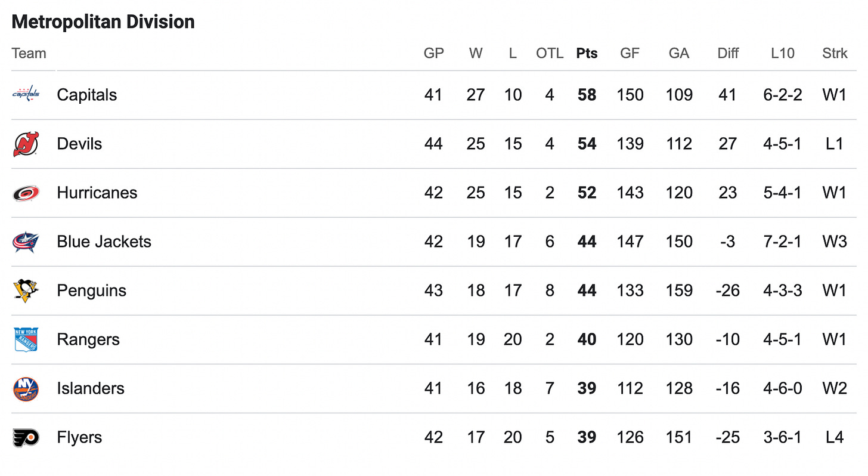Viewport: 868px width, 476px height.
Task: Sort by GP column header
Action: tap(433, 53)
